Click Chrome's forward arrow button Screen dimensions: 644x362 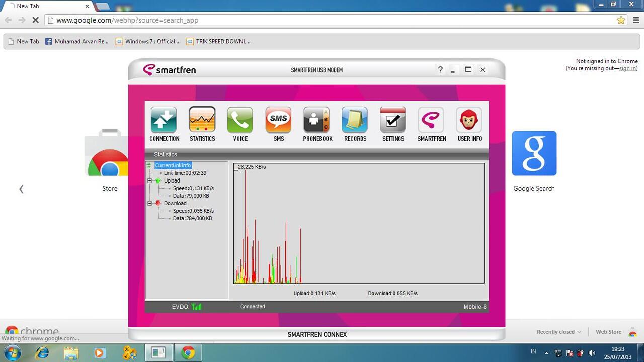(22, 20)
